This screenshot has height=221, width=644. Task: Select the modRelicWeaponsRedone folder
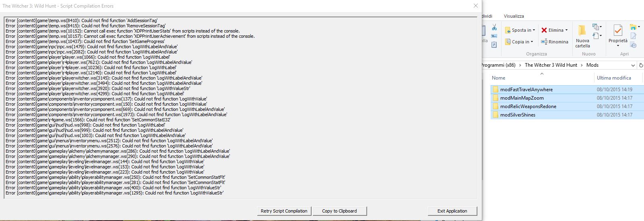(528, 106)
